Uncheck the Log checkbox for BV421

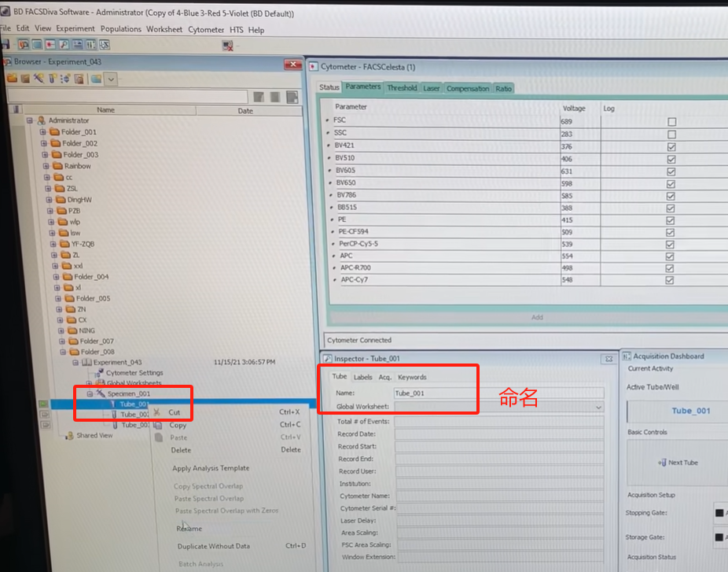(671, 147)
